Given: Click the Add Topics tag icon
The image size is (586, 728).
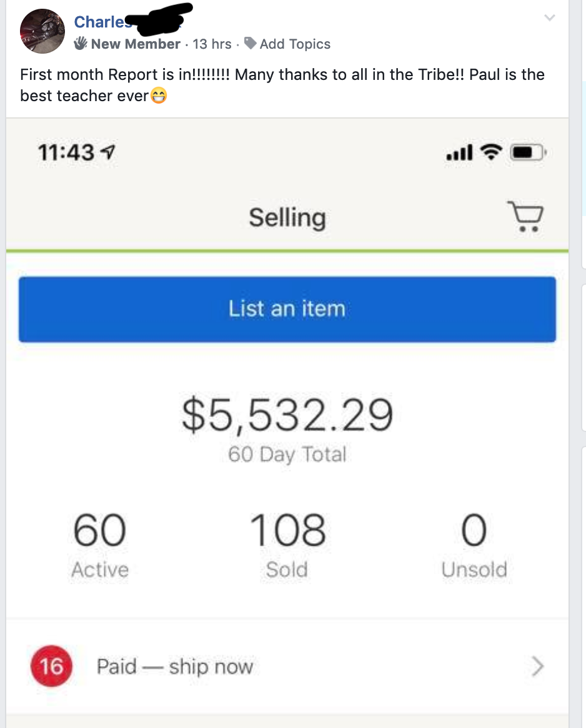Looking at the screenshot, I should [251, 43].
